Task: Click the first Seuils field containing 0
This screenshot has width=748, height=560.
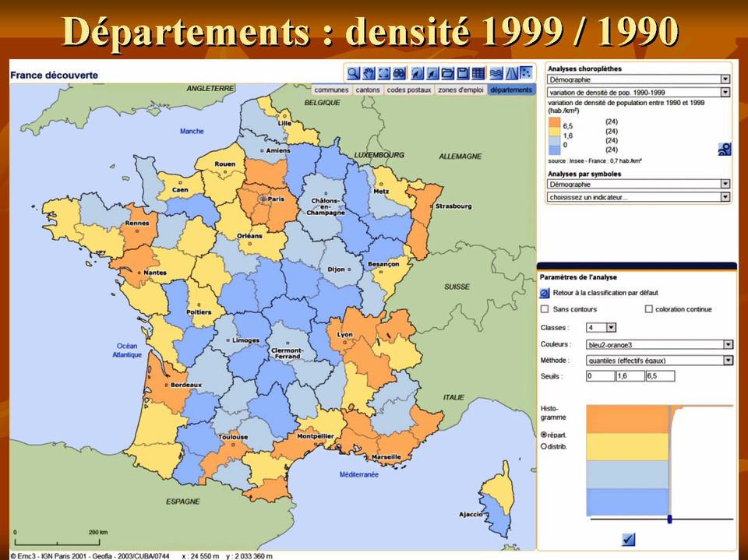Action: click(x=600, y=376)
